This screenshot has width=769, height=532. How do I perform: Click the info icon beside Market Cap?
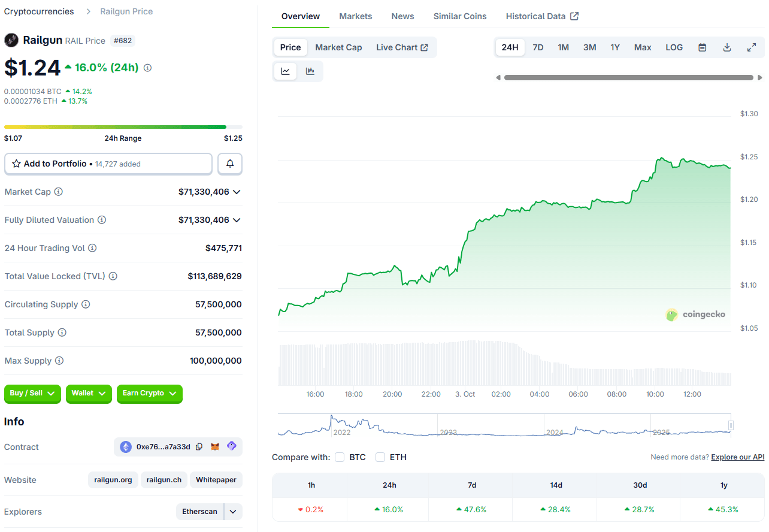(x=59, y=192)
